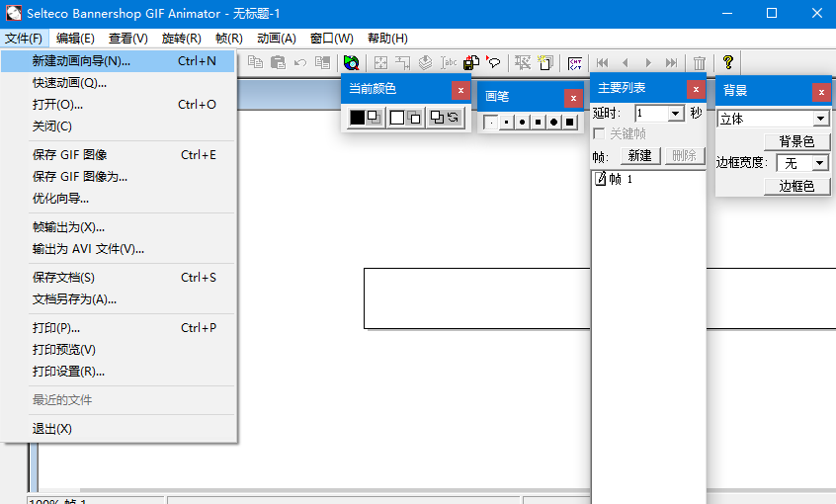Click the 背景色 button
Viewport: 836px width, 504px height.
tap(797, 141)
